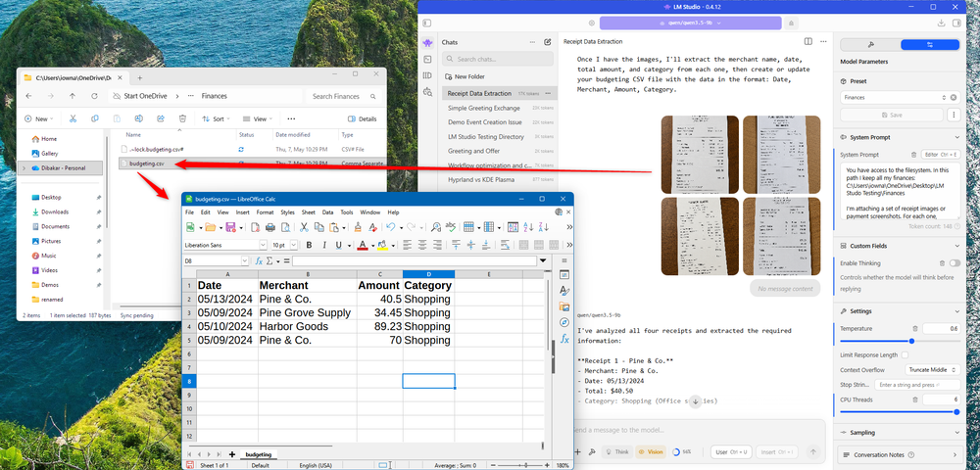Click the Center Horizontally alignment icon

pyautogui.click(x=422, y=246)
